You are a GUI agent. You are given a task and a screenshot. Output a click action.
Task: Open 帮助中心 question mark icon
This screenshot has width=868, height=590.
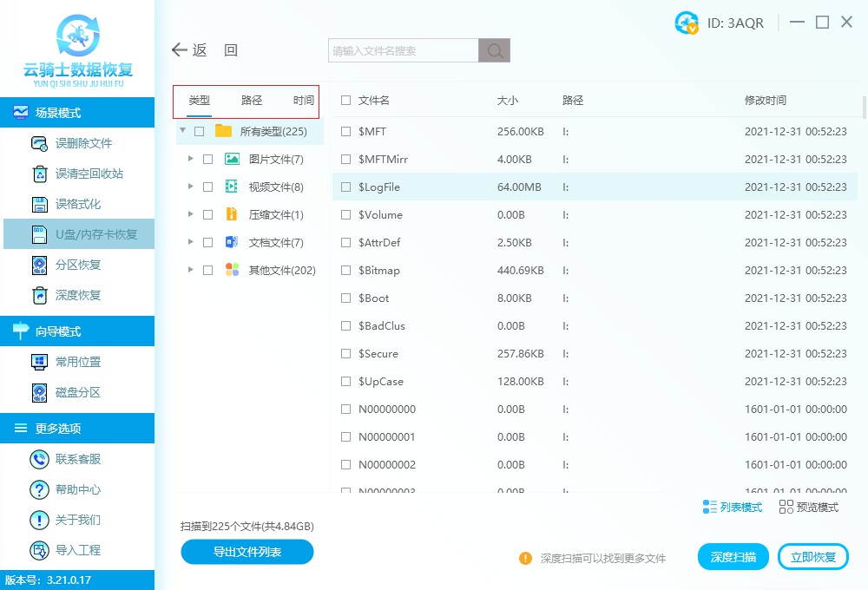[39, 490]
